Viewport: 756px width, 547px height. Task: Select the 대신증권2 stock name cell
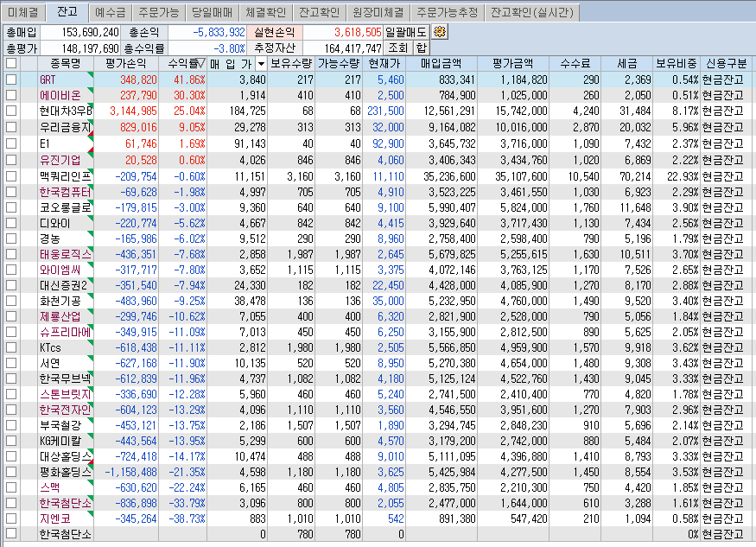click(x=66, y=285)
